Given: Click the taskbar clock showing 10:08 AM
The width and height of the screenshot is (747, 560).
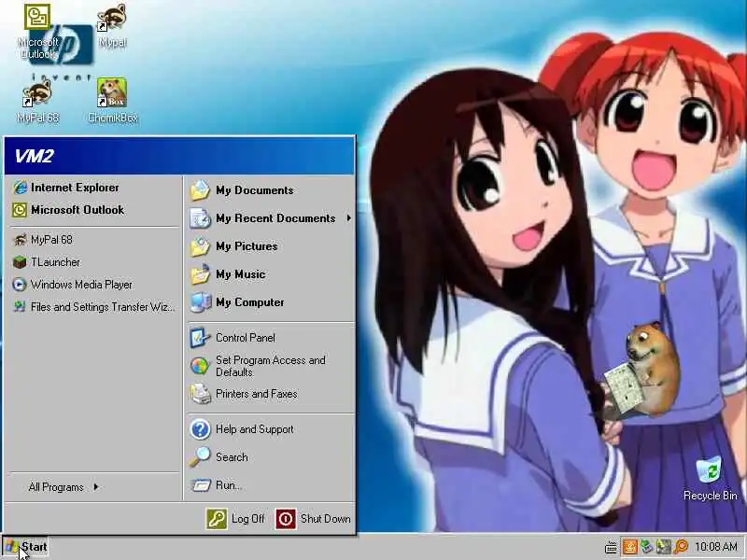Looking at the screenshot, I should click(x=716, y=547).
